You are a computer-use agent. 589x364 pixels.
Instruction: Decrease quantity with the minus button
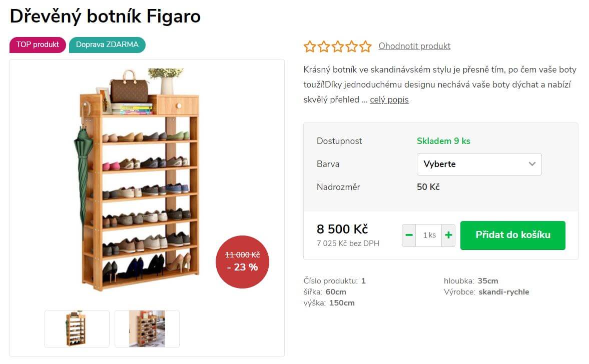pyautogui.click(x=409, y=235)
